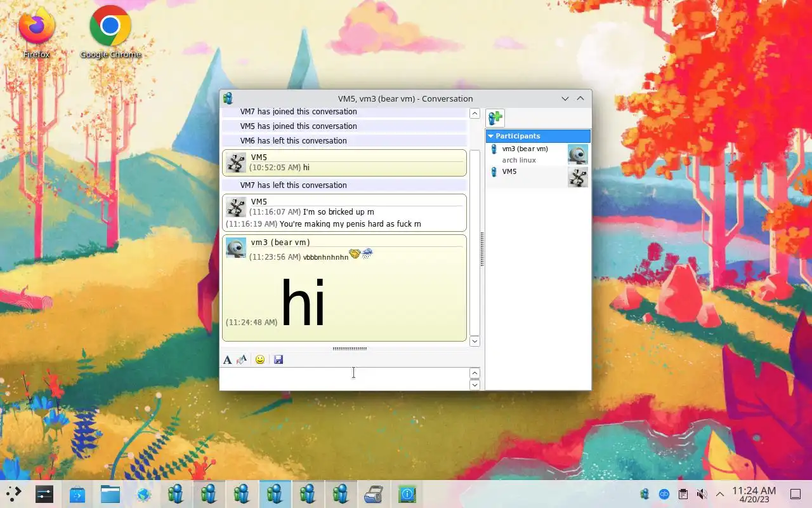The height and width of the screenshot is (508, 812).
Task: Open the 11:24 AM clock calendar
Action: pos(754,495)
